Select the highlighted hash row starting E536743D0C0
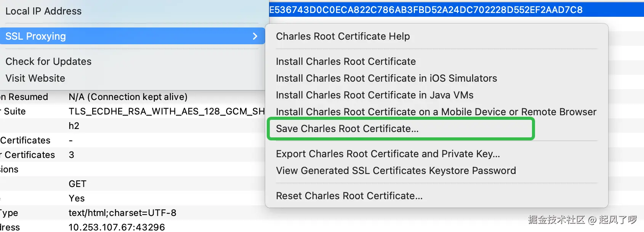Viewport: 644px width, 232px height. pyautogui.click(x=457, y=10)
